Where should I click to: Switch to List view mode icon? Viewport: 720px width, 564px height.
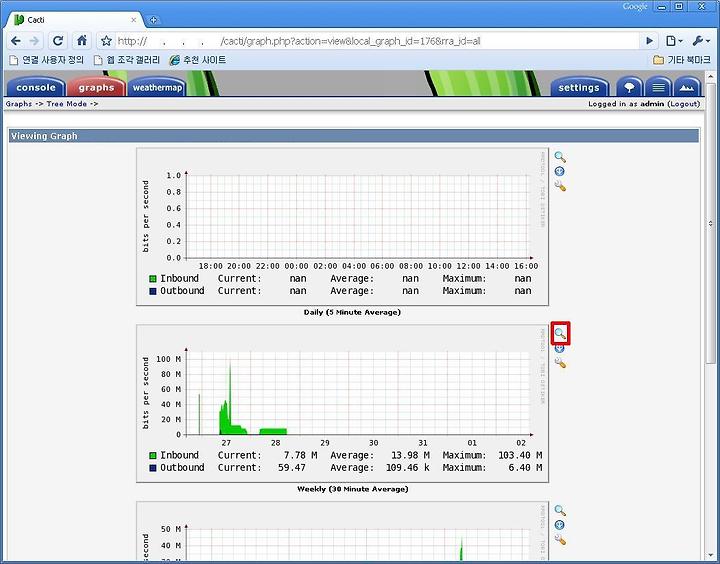[658, 87]
